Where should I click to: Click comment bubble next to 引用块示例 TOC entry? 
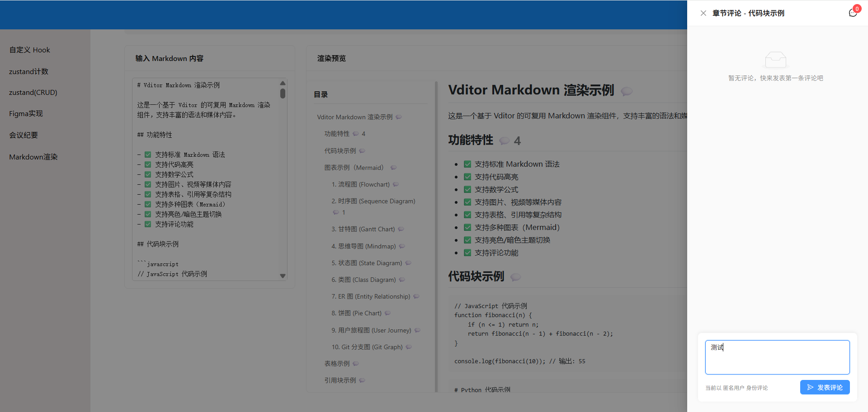(362, 380)
